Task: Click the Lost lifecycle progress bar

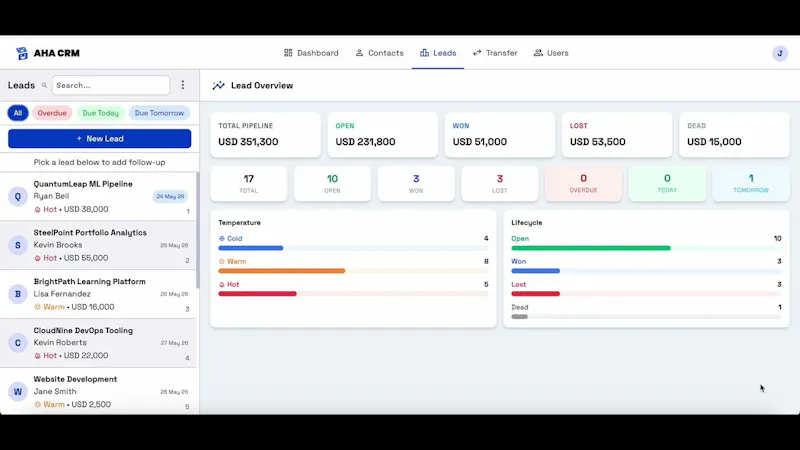Action: point(646,294)
